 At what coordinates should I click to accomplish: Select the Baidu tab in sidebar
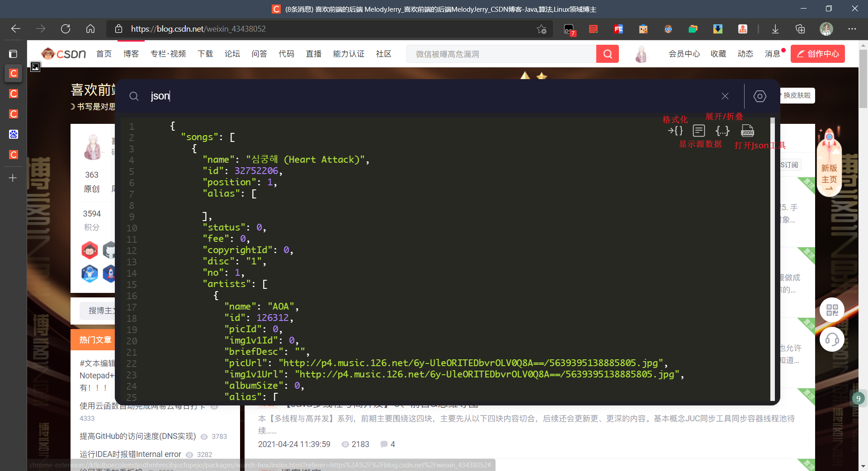point(13,134)
